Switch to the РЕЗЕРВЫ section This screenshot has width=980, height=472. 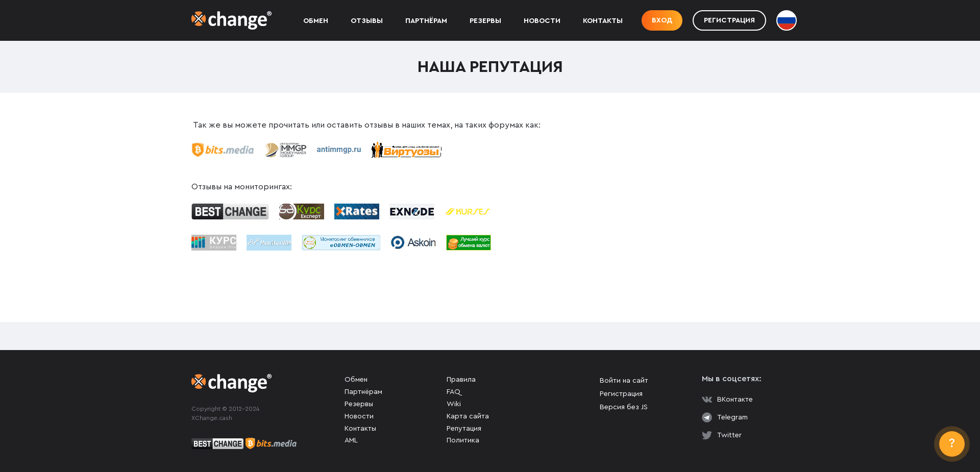point(485,20)
